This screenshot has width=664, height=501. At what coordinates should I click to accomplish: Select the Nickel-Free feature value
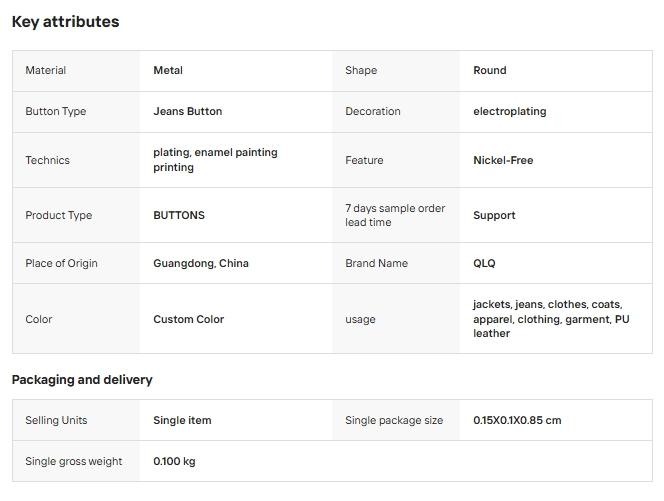[x=503, y=161]
